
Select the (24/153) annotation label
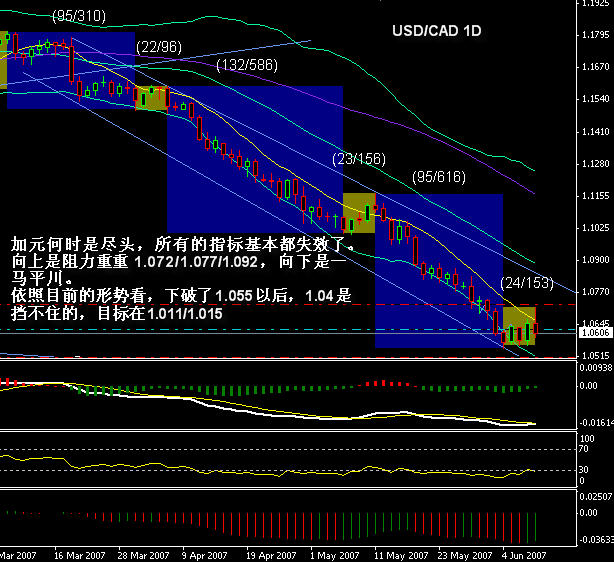(x=527, y=283)
